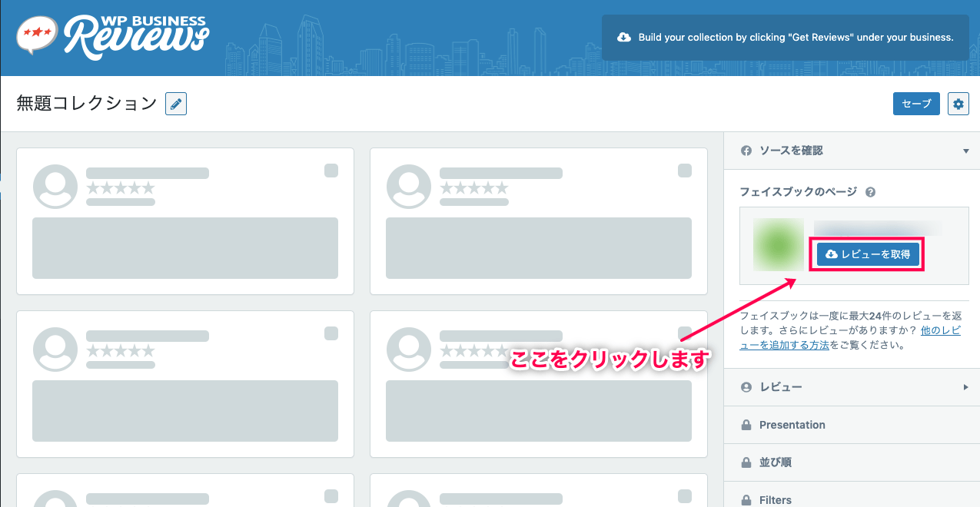Collapse the ソースを確認 section arrow
This screenshot has width=980, height=507.
click(x=966, y=151)
